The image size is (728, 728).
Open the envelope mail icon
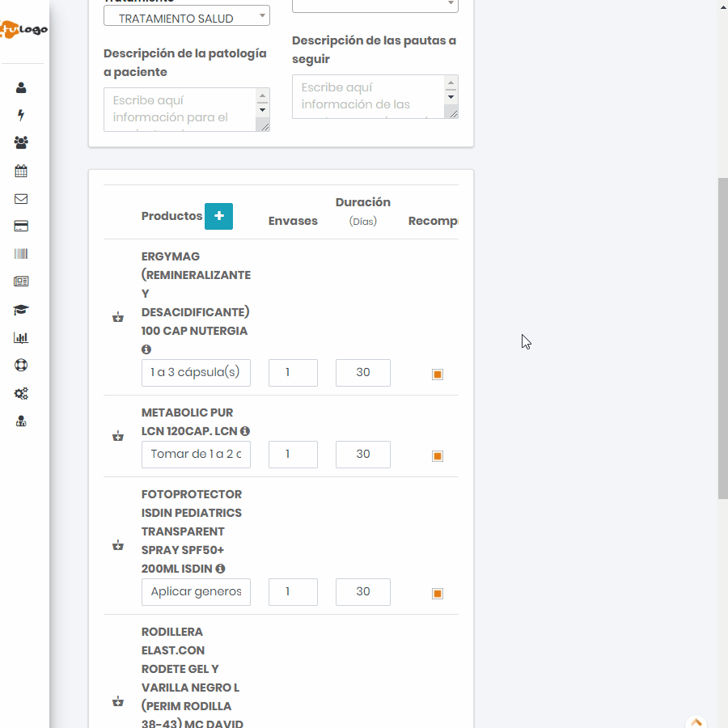21,199
